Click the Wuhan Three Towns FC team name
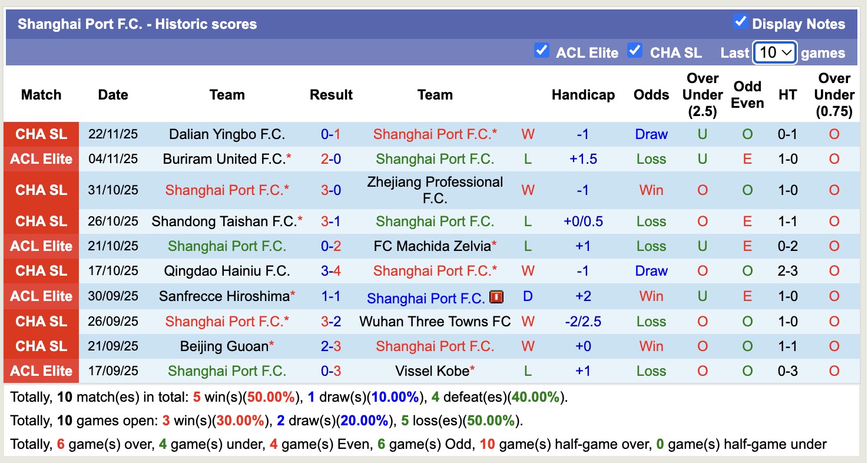Screen dimensions: 868x463 (435, 321)
